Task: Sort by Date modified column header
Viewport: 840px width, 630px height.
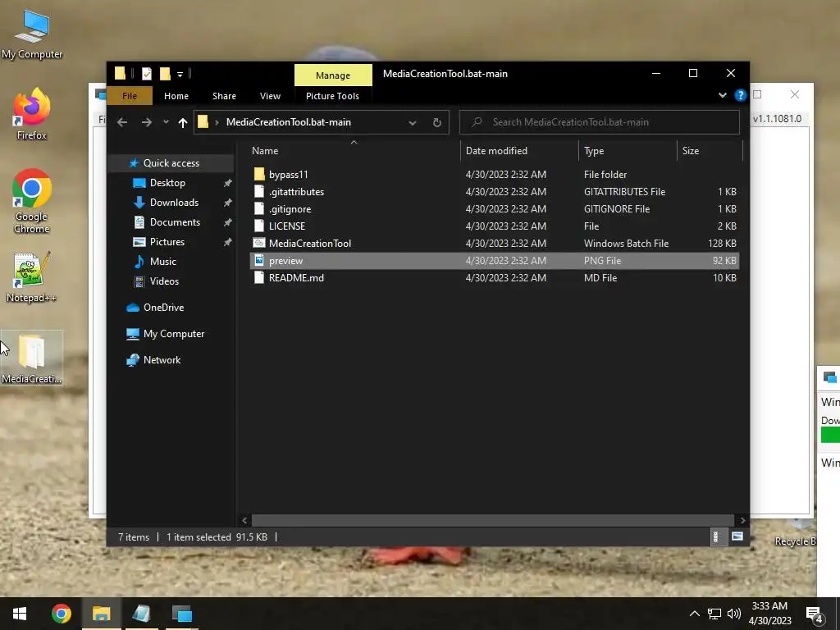Action: (x=519, y=151)
